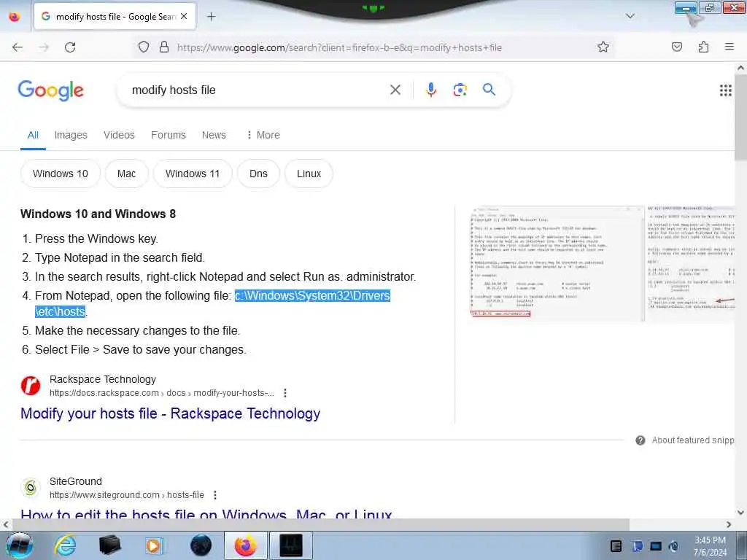The height and width of the screenshot is (560, 747).
Task: Switch to the News tab
Action: pos(214,135)
